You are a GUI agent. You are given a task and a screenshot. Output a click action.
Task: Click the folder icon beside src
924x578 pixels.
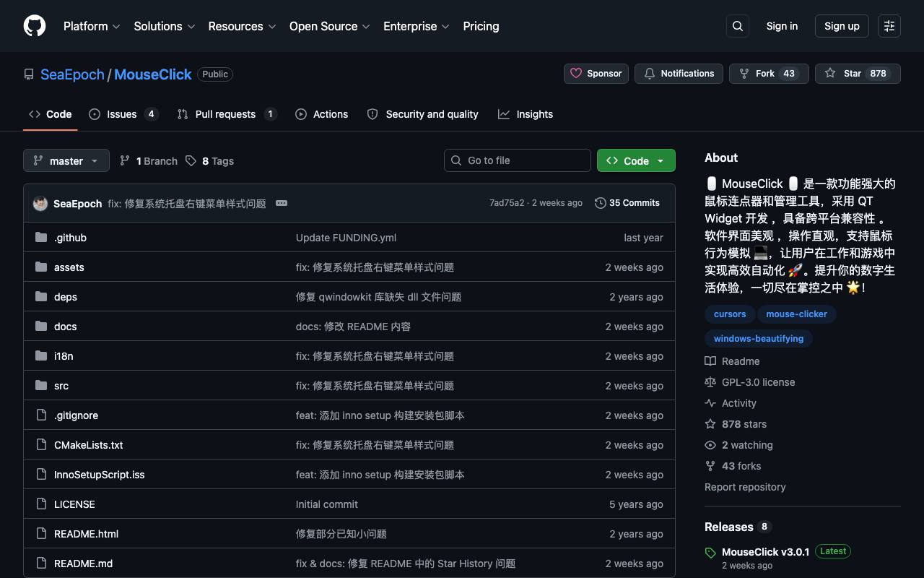click(41, 386)
